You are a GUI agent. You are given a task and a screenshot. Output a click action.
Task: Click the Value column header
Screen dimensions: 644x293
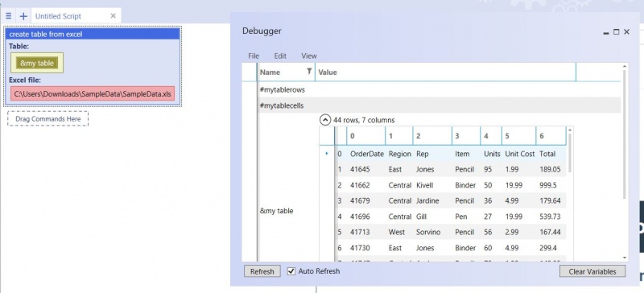click(445, 72)
